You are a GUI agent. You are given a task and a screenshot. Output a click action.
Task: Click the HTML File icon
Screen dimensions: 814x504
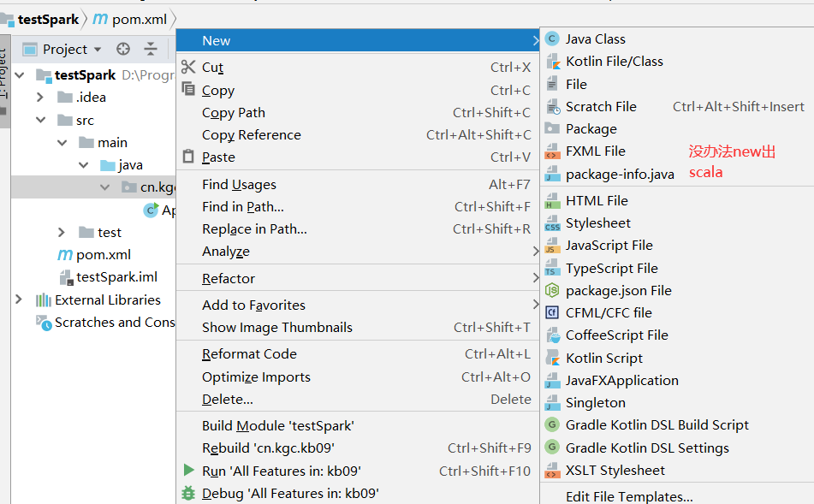pyautogui.click(x=552, y=200)
